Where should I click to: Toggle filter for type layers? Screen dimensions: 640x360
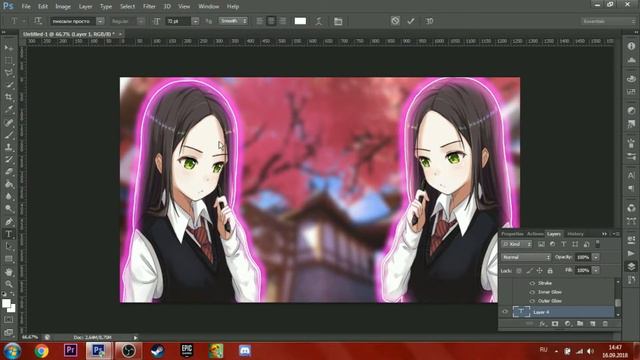[x=564, y=244]
